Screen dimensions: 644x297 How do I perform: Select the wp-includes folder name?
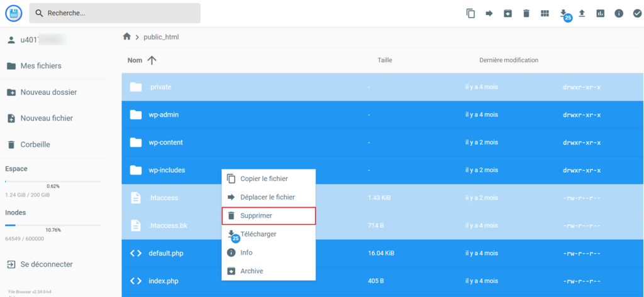coord(167,170)
